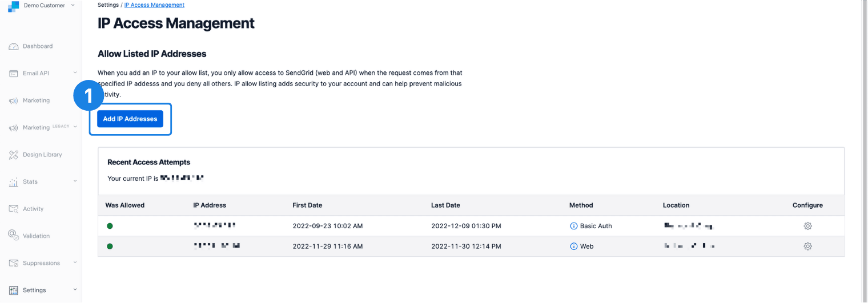Click info icon next to Basic Auth
Image resolution: width=868 pixels, height=303 pixels.
pyautogui.click(x=574, y=226)
